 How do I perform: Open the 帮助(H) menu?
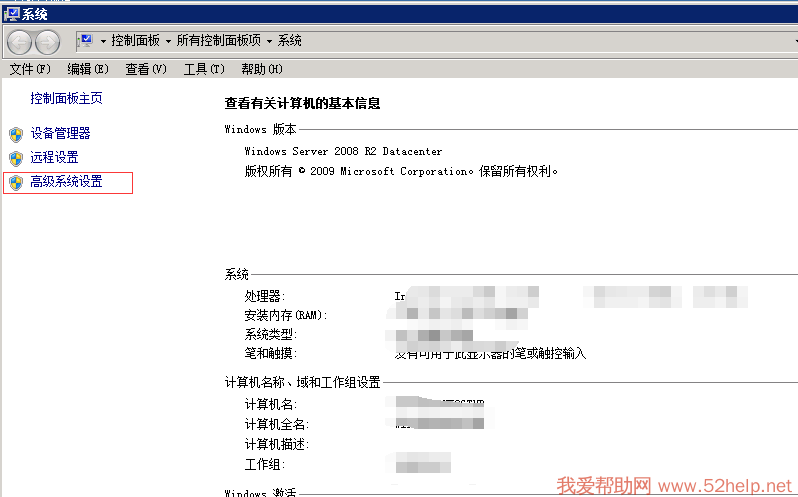click(x=262, y=69)
